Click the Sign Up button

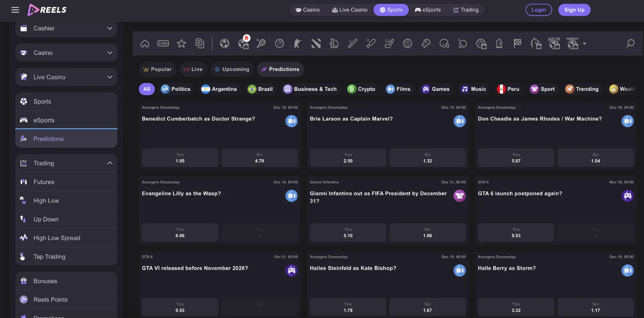pyautogui.click(x=574, y=10)
